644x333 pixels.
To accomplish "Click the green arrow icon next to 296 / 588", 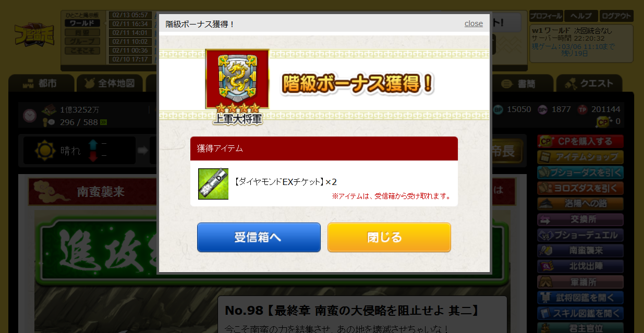I will pyautogui.click(x=103, y=122).
